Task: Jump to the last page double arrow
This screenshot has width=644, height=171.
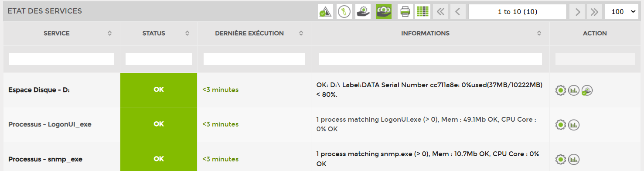Action: coord(593,12)
